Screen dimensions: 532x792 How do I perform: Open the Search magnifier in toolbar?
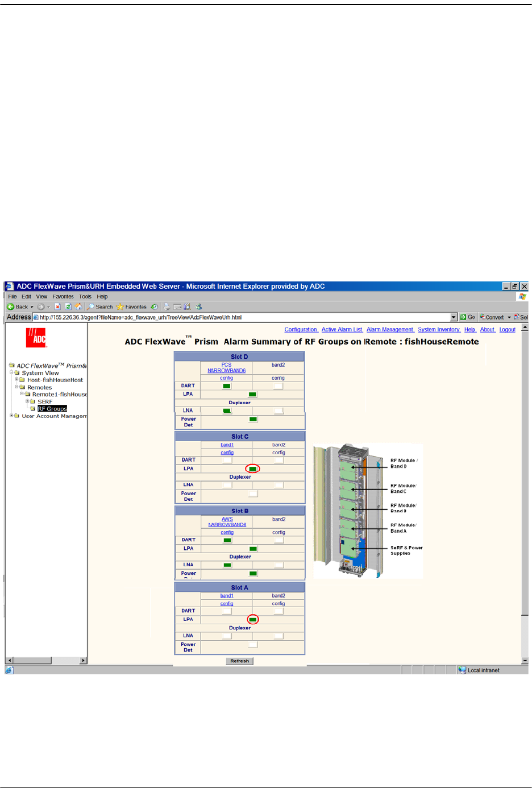coord(90,306)
